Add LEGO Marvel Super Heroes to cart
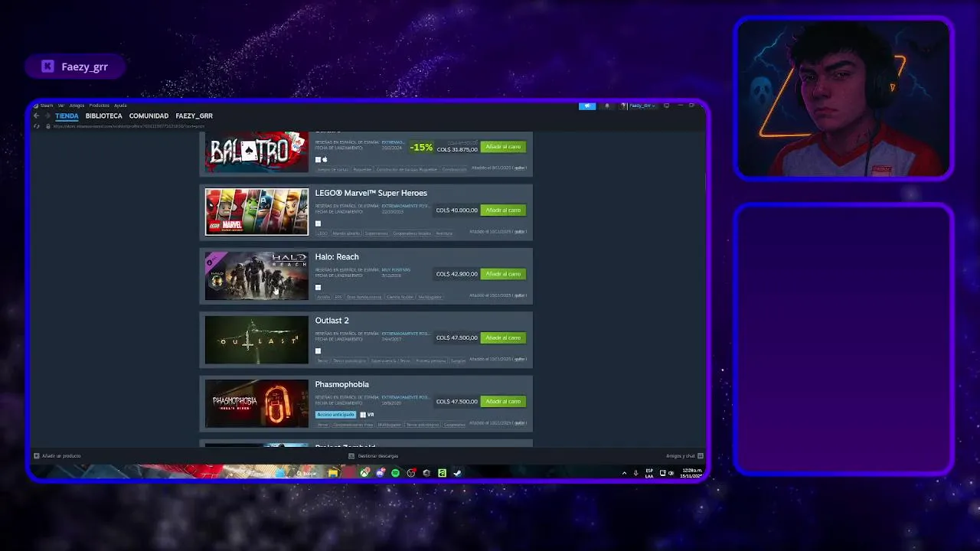This screenshot has height=551, width=980. pos(503,210)
